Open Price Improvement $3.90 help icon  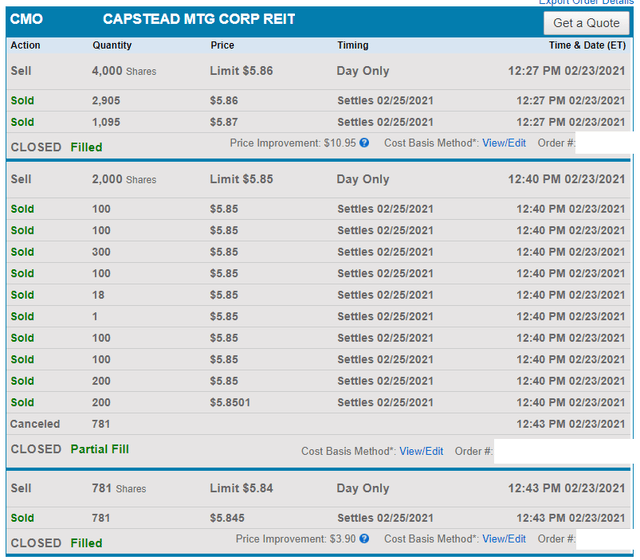click(364, 539)
